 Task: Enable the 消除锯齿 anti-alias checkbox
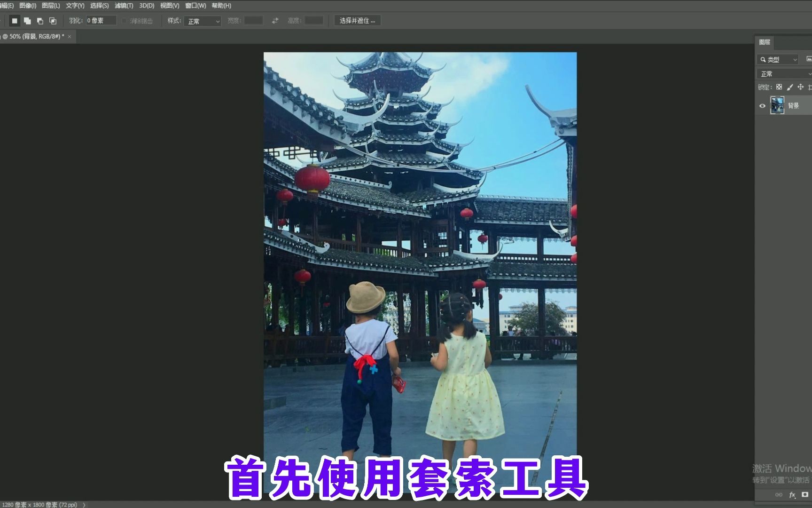click(x=124, y=21)
